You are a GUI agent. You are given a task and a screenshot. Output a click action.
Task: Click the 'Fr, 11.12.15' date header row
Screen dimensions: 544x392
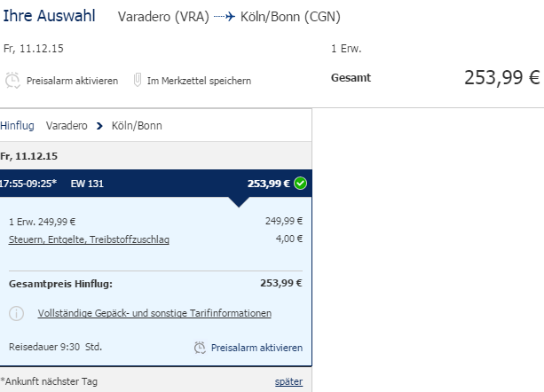[x=156, y=156]
